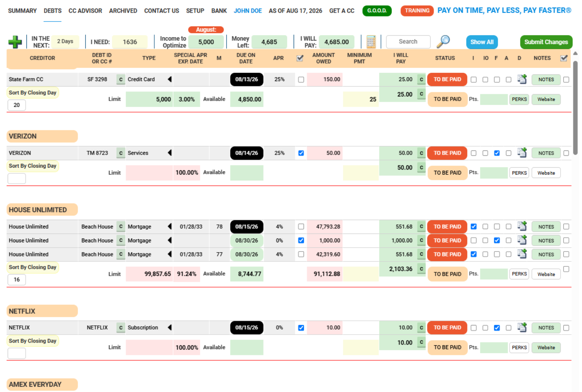Click the C button beside the NETFLIX debt ID
Viewport: 582px width, 392px height.
pyautogui.click(x=121, y=328)
